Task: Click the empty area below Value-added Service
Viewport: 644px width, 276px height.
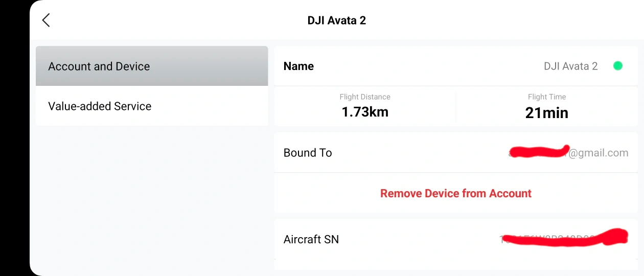Action: click(152, 199)
